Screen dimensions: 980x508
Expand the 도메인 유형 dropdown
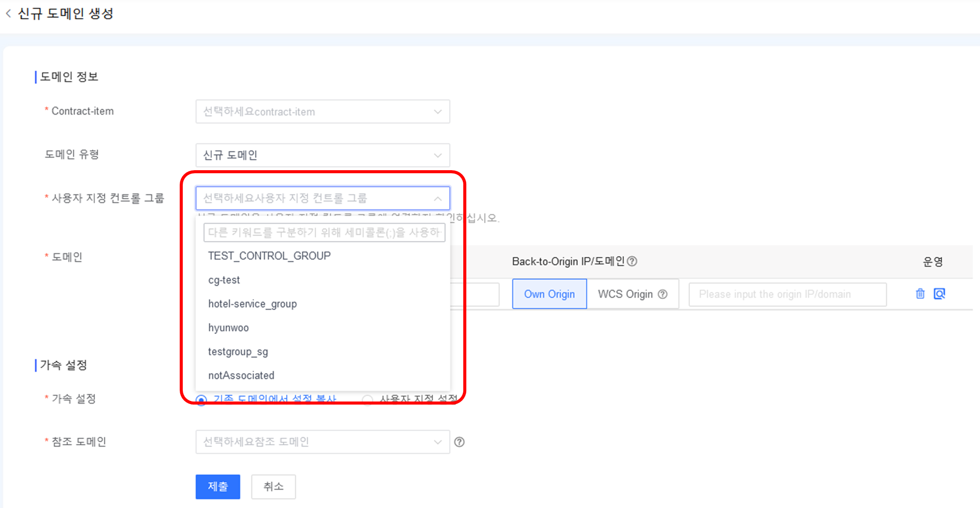pyautogui.click(x=322, y=155)
